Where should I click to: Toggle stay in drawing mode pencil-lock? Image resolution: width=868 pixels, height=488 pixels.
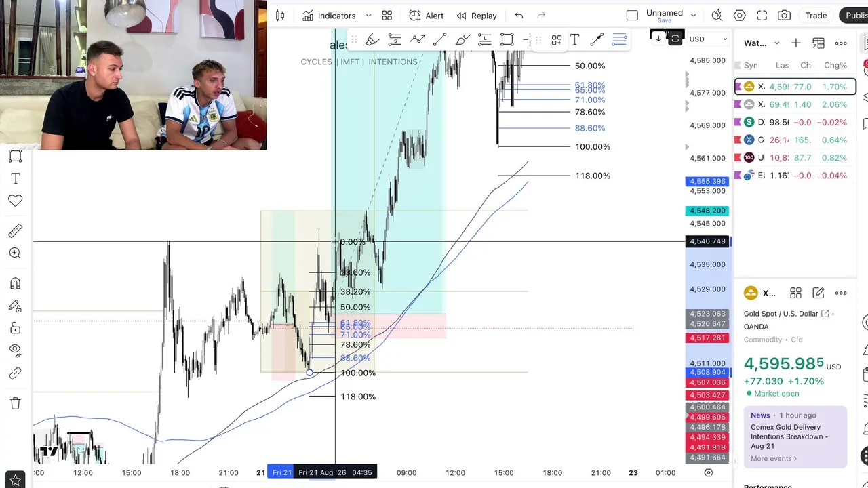pyautogui.click(x=15, y=306)
